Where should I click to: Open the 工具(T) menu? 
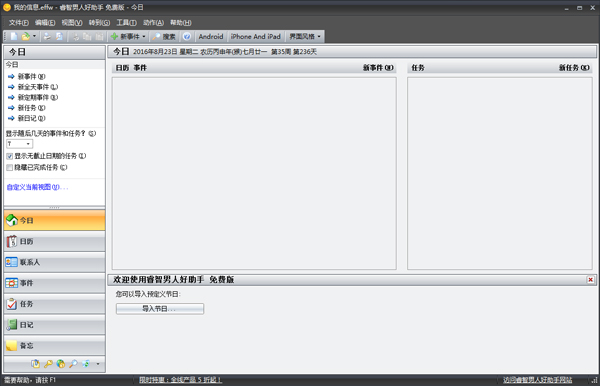pyautogui.click(x=126, y=23)
